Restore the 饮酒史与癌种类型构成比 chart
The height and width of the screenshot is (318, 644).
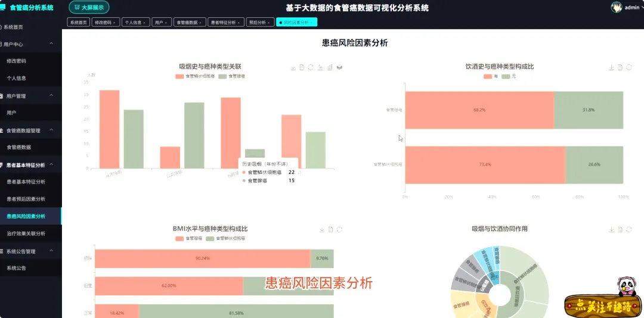coord(629,67)
